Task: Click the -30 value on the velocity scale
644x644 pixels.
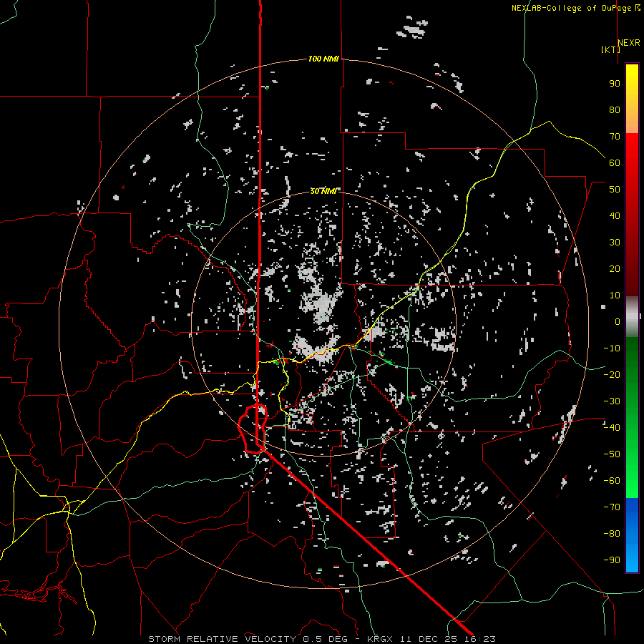Action: (x=612, y=401)
